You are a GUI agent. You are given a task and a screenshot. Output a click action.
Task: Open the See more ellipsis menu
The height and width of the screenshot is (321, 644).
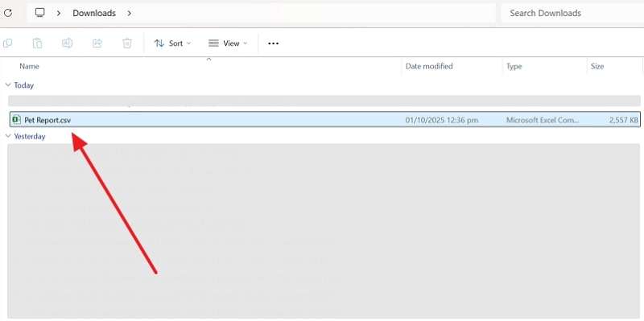273,43
